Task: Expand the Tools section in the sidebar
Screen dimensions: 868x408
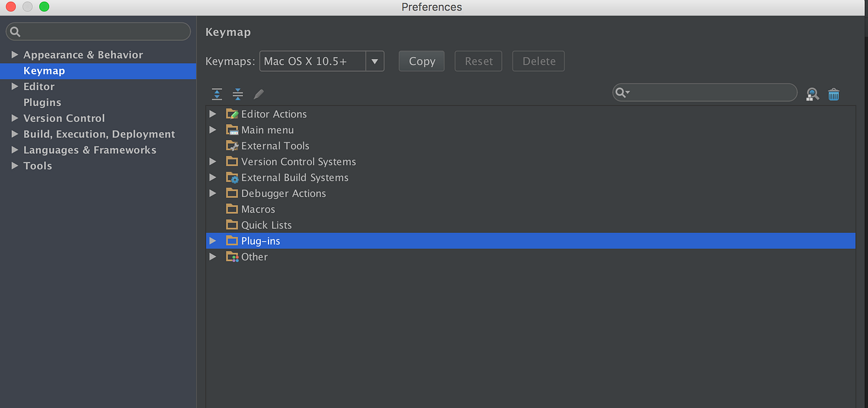Action: coord(15,166)
